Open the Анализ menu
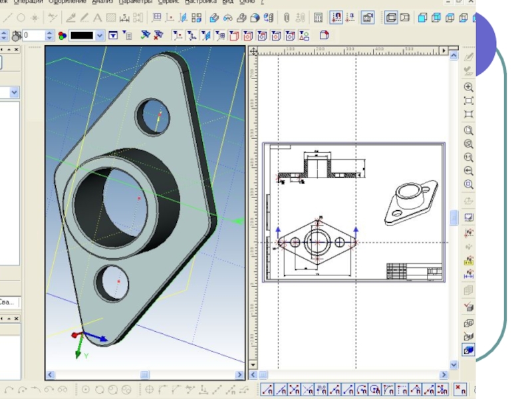The width and height of the screenshot is (532, 399). [102, 2]
